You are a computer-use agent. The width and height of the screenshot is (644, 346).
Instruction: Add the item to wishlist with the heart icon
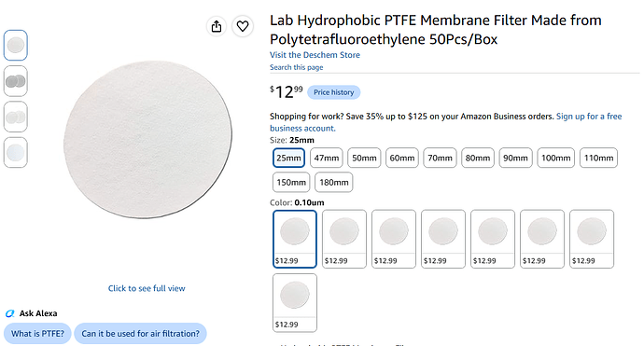point(243,26)
